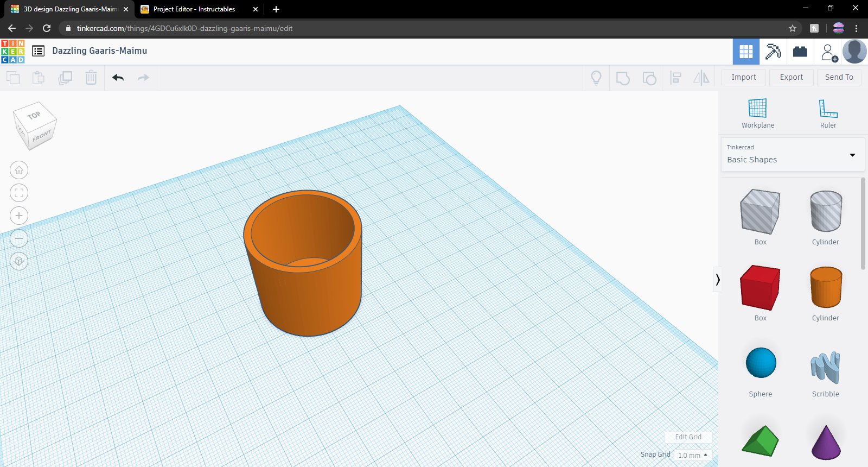Click the Export button
The image size is (868, 467).
click(792, 77)
